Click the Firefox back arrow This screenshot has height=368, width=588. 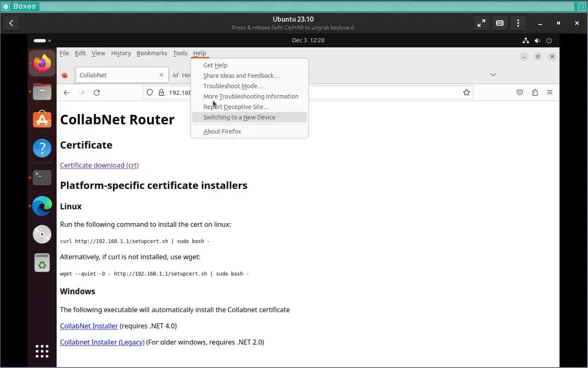coord(67,92)
